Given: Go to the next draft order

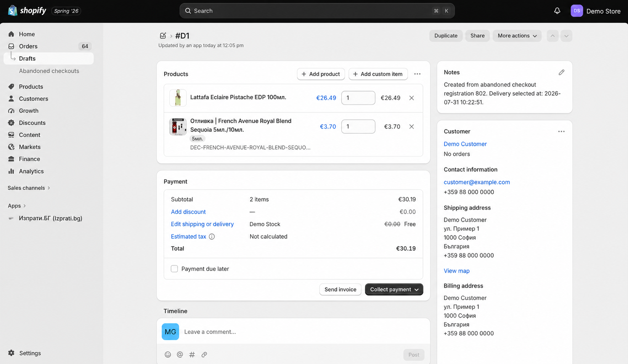Looking at the screenshot, I should 566,36.
